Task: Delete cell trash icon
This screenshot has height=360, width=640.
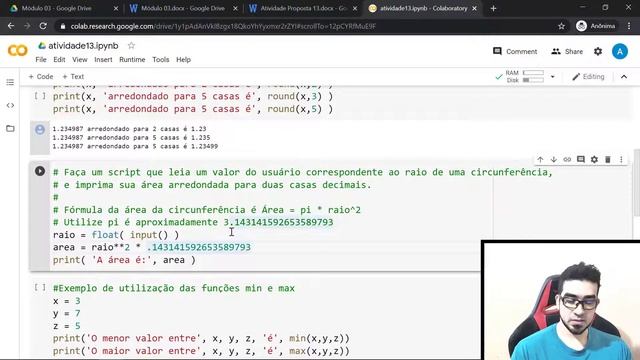Action: click(x=608, y=160)
